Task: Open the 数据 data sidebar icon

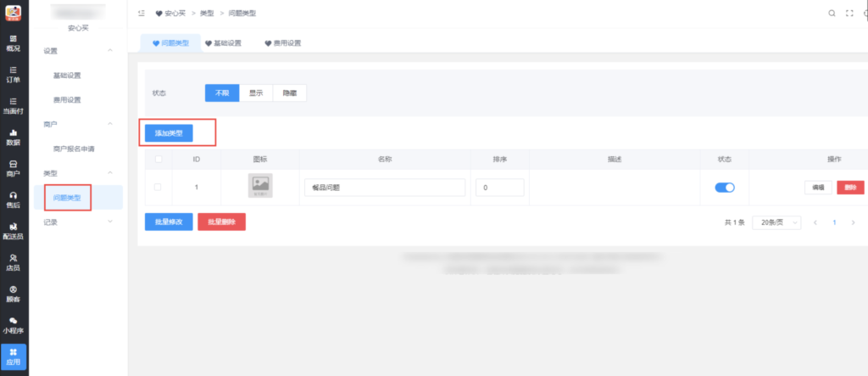Action: point(14,137)
